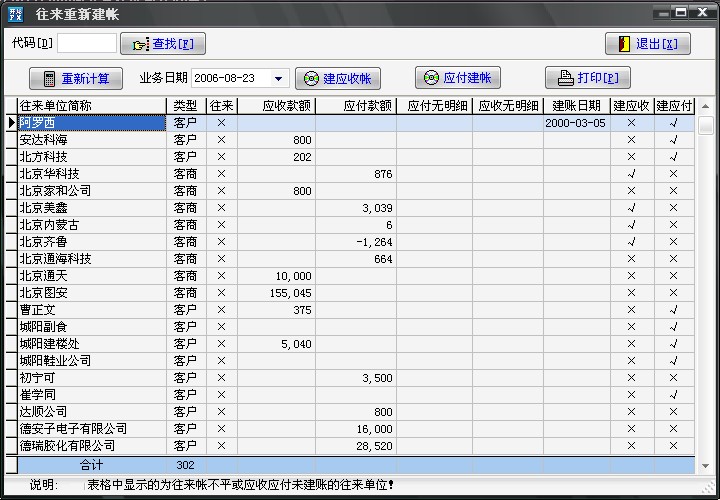
Task: Click the scrollbar down arrow
Action: pyautogui.click(x=706, y=466)
